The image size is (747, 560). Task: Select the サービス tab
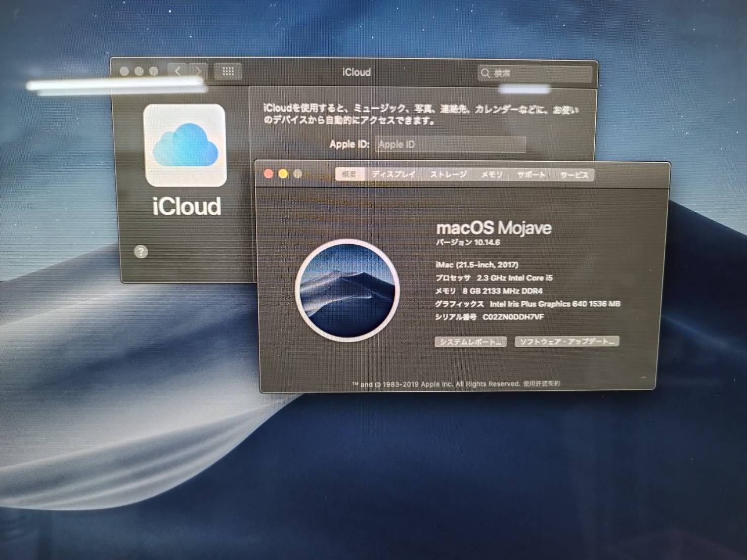click(574, 175)
